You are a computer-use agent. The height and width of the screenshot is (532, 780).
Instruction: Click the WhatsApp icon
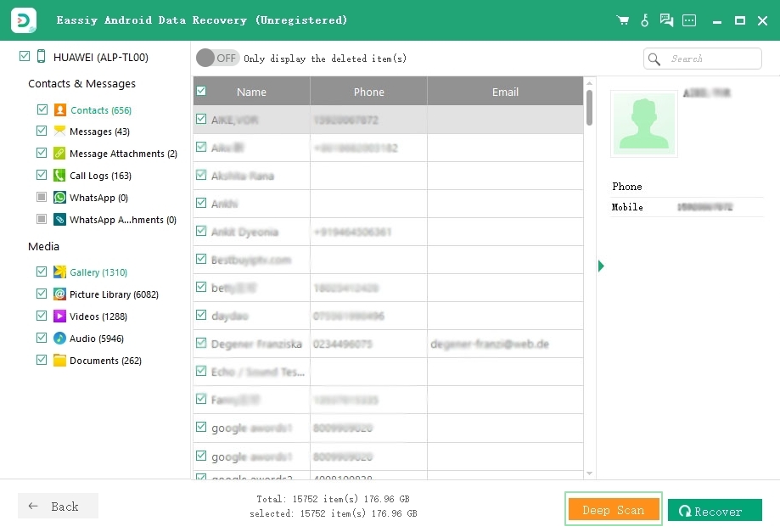59,198
